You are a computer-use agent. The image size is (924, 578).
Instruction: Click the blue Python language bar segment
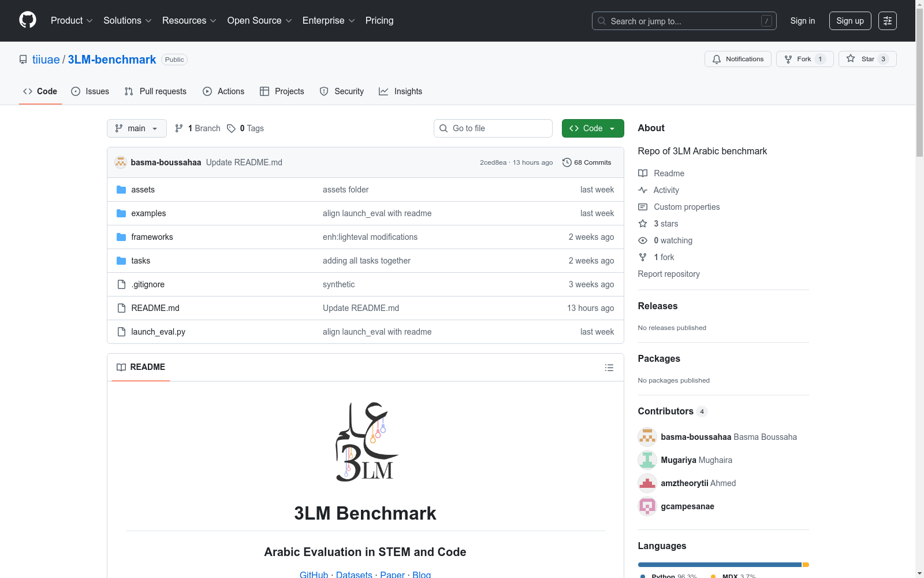720,565
